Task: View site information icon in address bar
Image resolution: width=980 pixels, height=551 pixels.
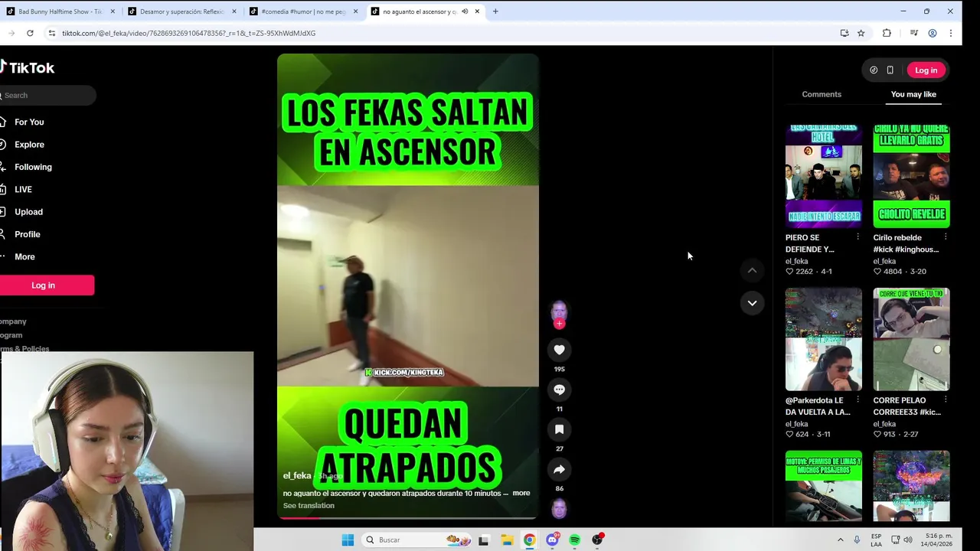Action: [x=51, y=33]
